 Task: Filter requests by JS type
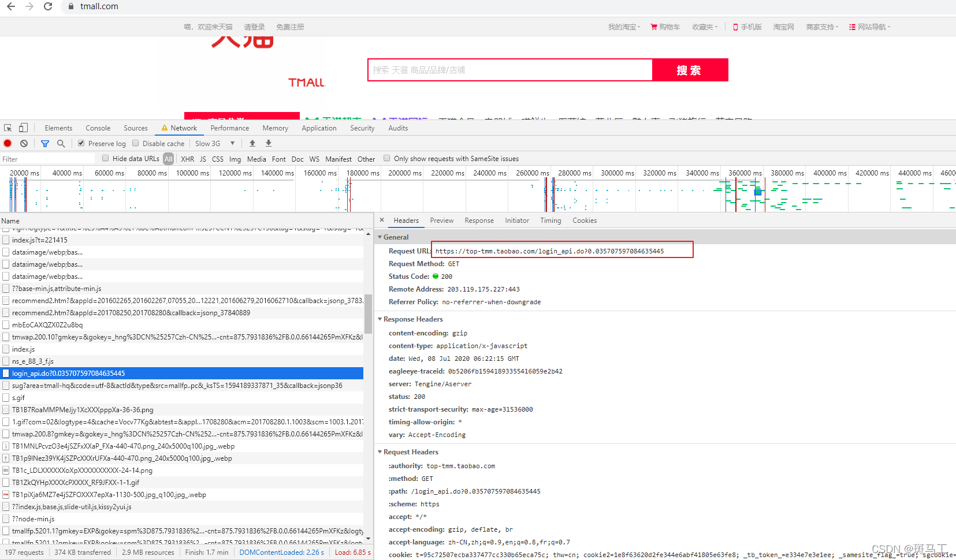(203, 159)
